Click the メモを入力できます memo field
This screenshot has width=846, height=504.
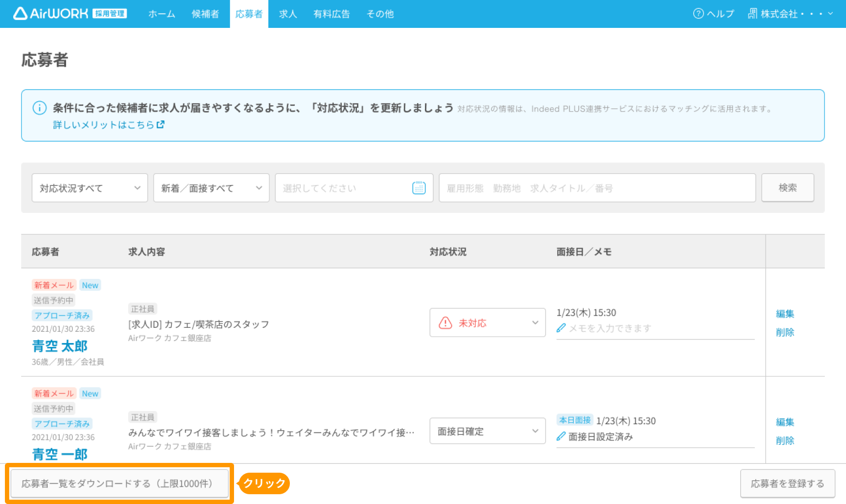656,328
